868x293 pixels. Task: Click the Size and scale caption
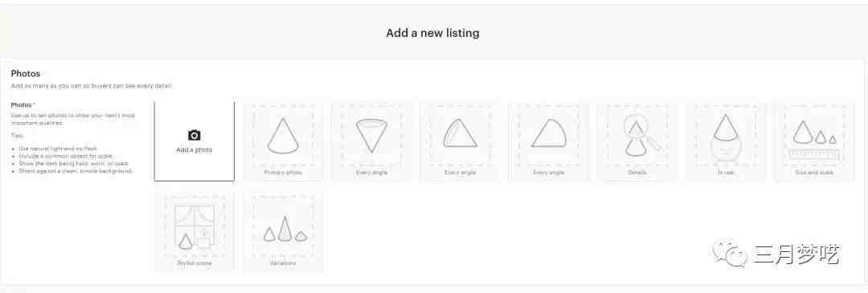[814, 173]
